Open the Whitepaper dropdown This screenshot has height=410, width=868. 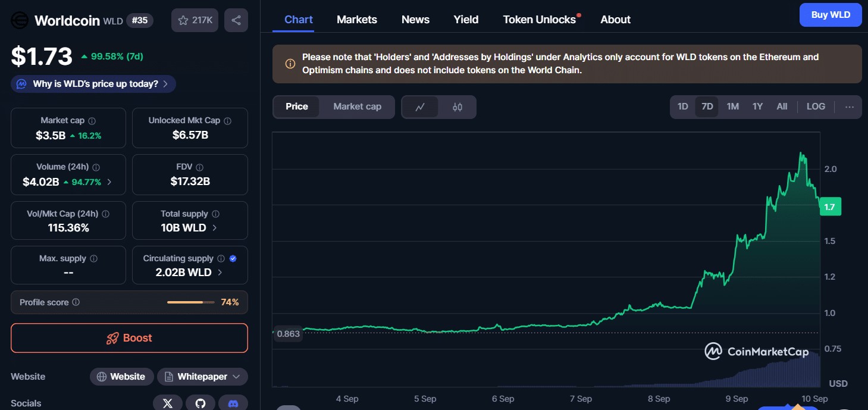coord(202,377)
